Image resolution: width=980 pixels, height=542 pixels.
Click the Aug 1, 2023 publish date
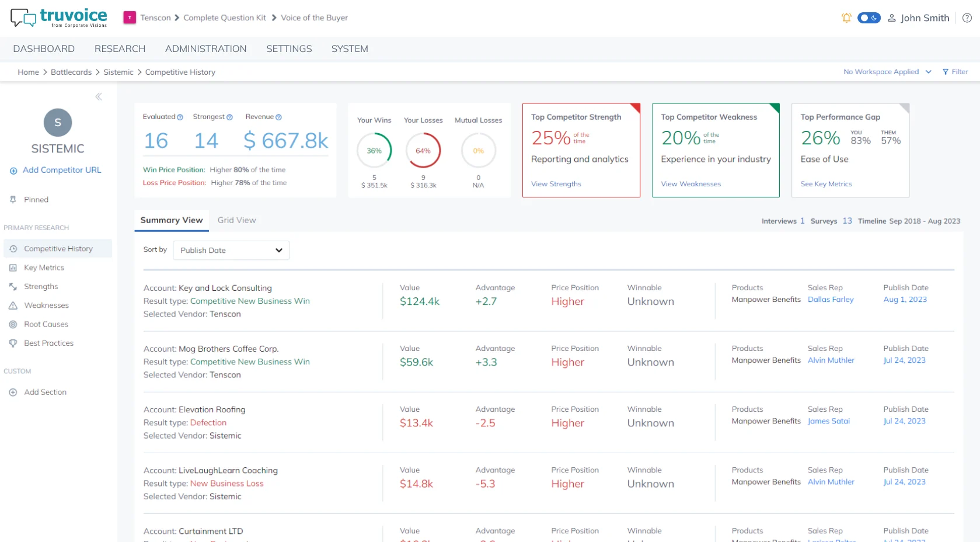click(x=905, y=300)
